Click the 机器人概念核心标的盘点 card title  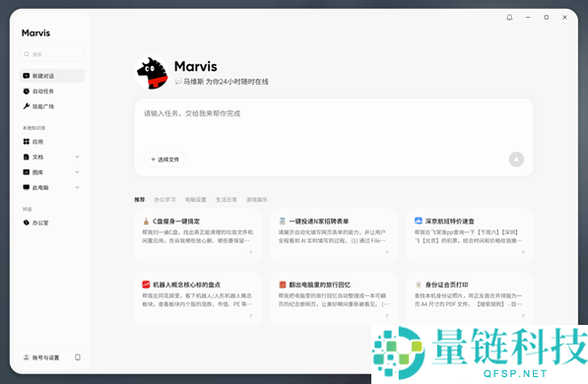(x=186, y=285)
